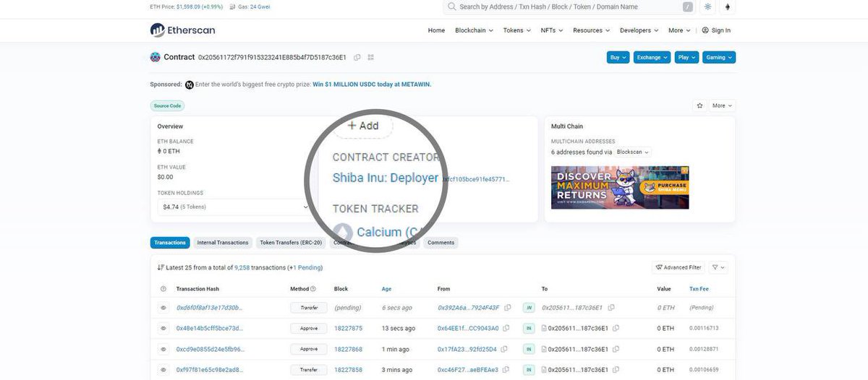The height and width of the screenshot is (380, 868).
Task: Expand the Blockscan multichain dropdown
Action: (633, 152)
